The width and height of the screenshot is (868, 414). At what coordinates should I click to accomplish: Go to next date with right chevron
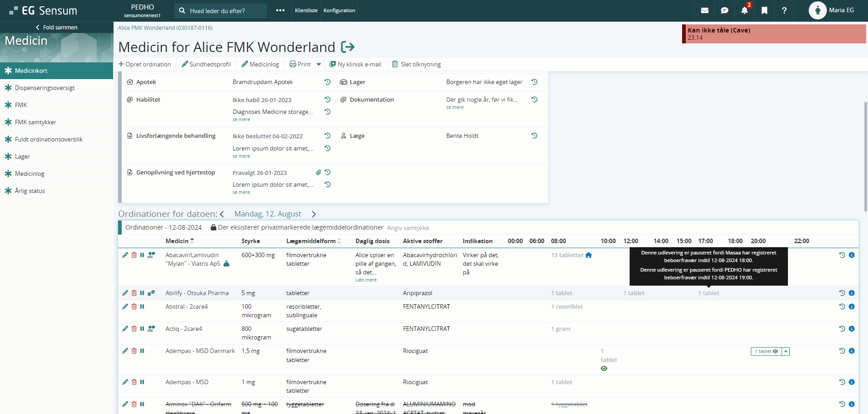(314, 214)
